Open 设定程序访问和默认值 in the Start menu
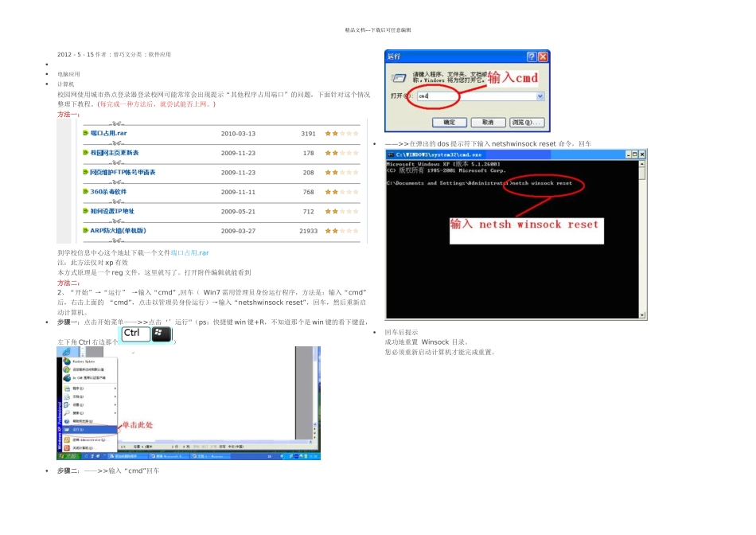 click(x=90, y=369)
